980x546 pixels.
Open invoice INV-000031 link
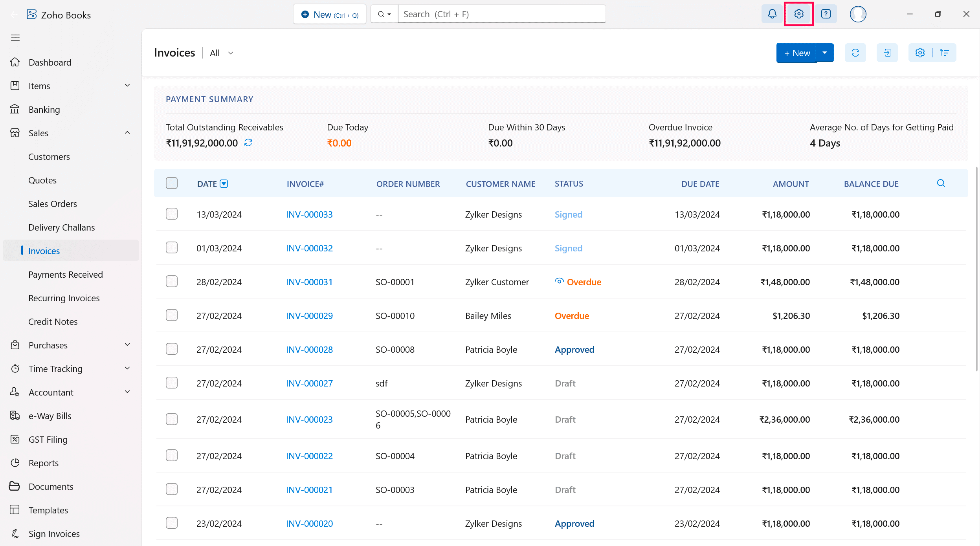[309, 282]
